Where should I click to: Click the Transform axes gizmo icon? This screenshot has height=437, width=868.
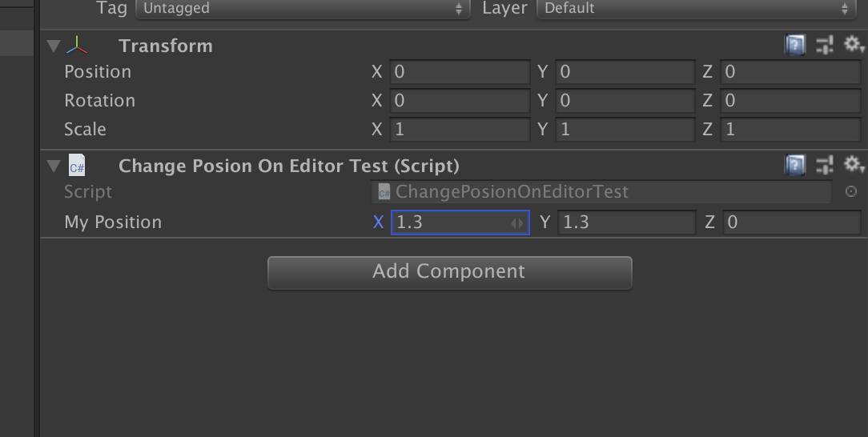point(77,46)
